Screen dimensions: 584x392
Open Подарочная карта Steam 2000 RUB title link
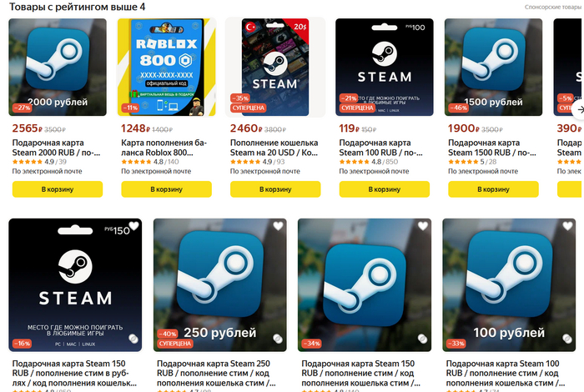[56, 148]
